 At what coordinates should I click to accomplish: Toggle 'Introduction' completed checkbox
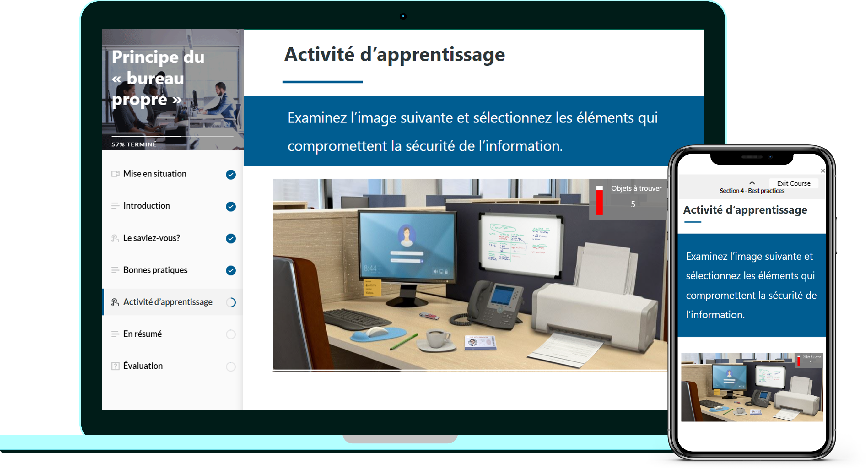pos(231,206)
